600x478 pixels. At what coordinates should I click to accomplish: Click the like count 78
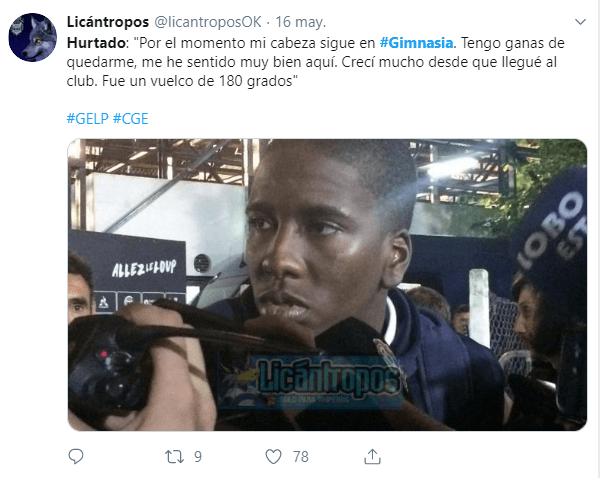[301, 457]
